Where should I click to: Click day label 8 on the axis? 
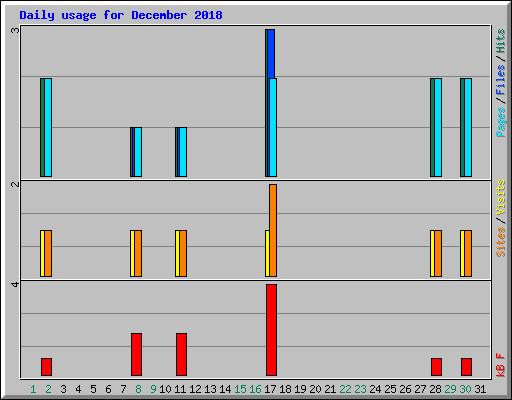138,389
